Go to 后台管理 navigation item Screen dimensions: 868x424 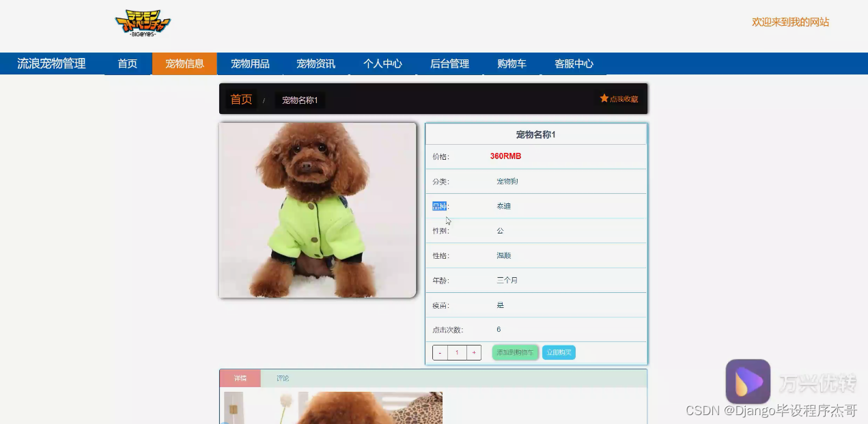point(449,63)
